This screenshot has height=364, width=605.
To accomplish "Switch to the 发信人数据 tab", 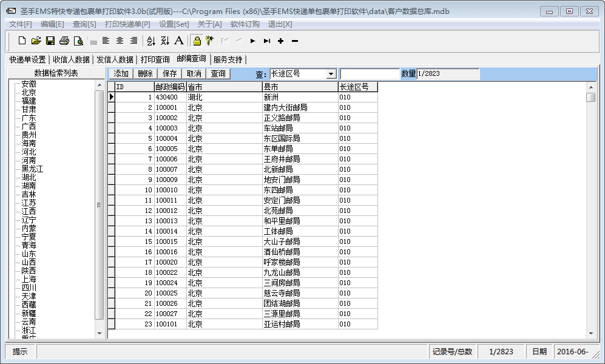I will [115, 59].
